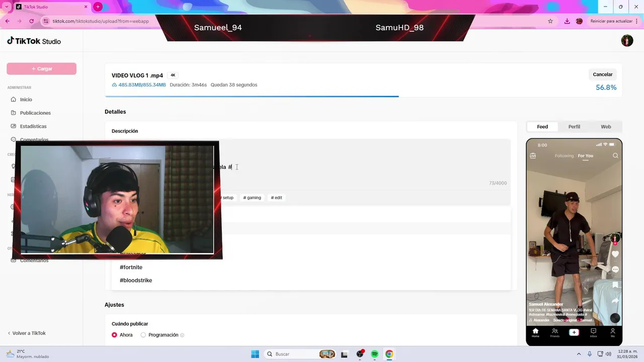The width and height of the screenshot is (644, 362).
Task: Bookmark this page with the star icon
Action: (x=550, y=21)
